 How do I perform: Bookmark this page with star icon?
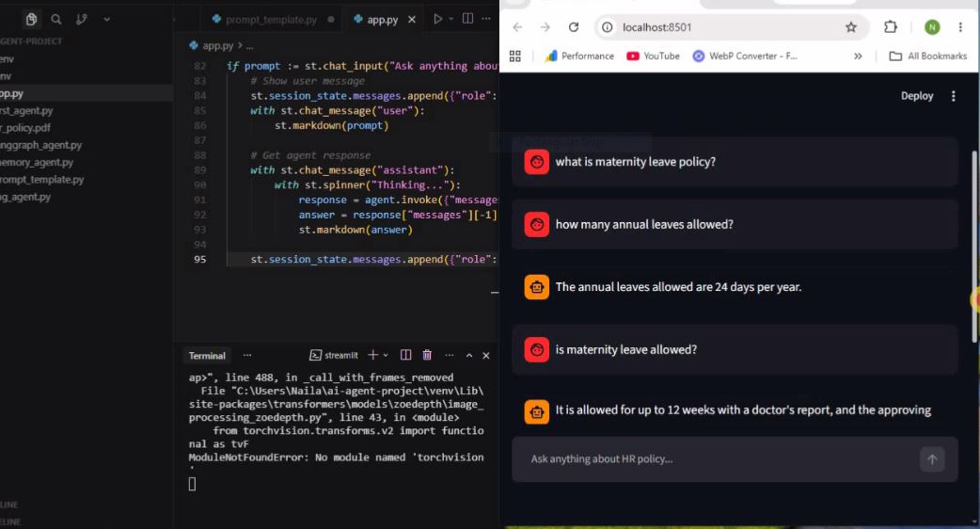click(850, 27)
